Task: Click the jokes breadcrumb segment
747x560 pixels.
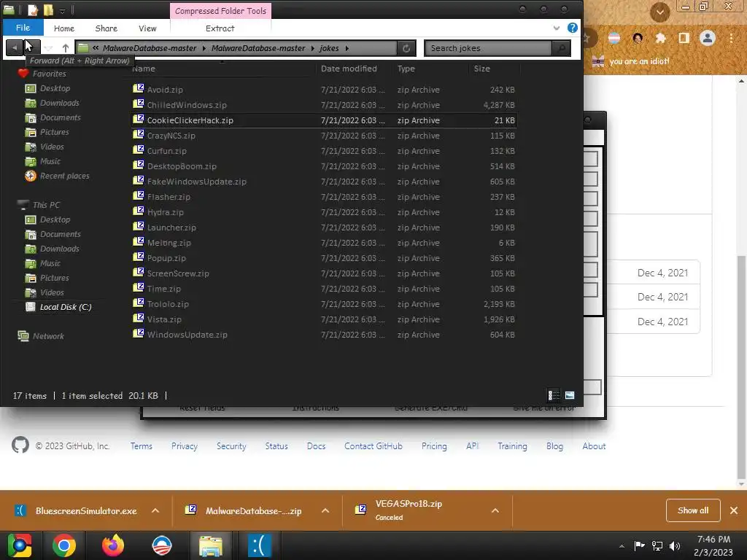Action: (329, 48)
